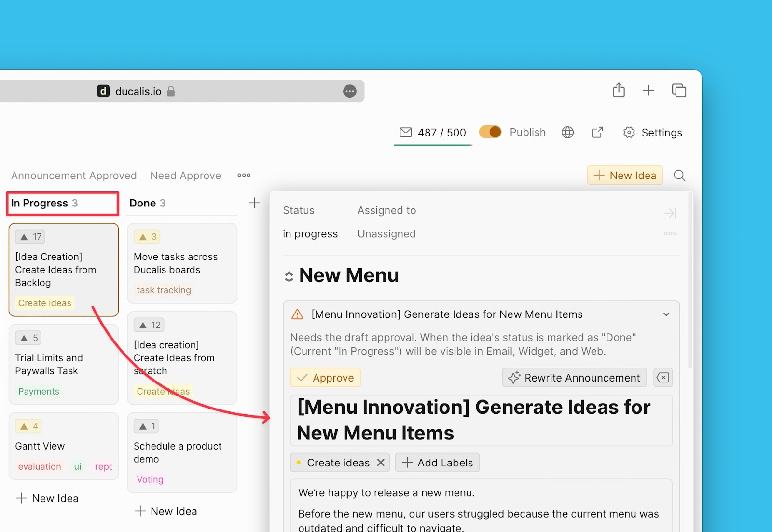This screenshot has height=532, width=772.
Task: Click Rewrite Announcement button
Action: click(x=574, y=378)
